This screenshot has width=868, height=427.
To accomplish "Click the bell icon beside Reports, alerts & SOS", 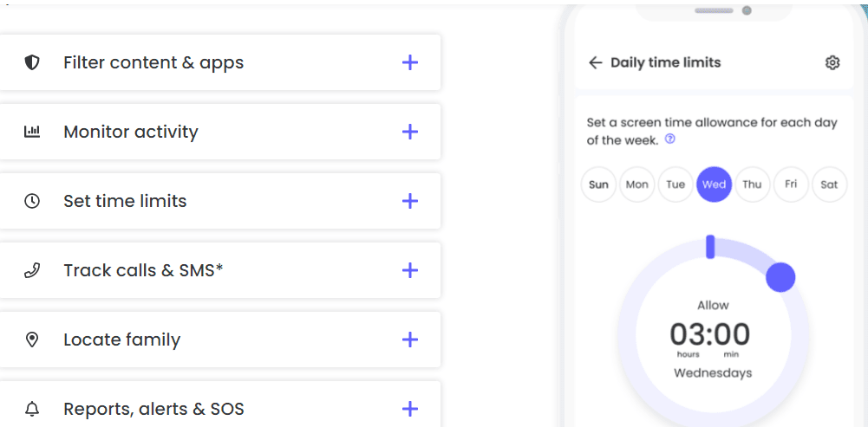I will tap(32, 409).
